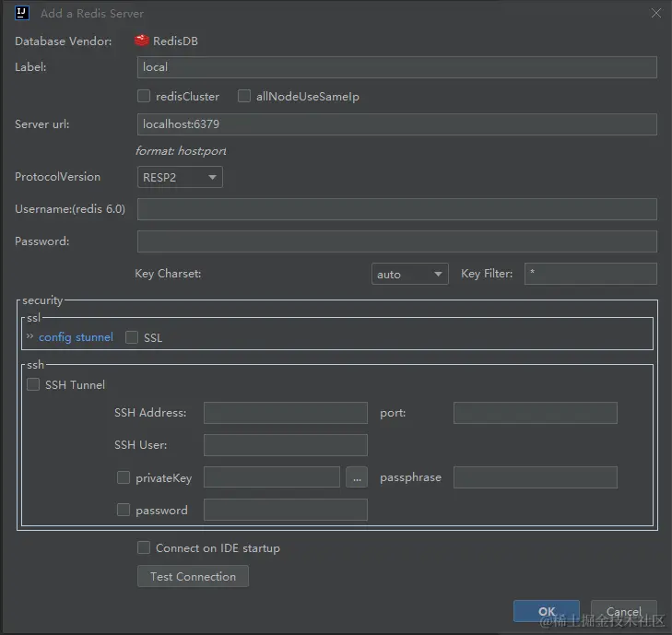Click the SSH port input field
Screen dimensions: 672x635
(536, 413)
